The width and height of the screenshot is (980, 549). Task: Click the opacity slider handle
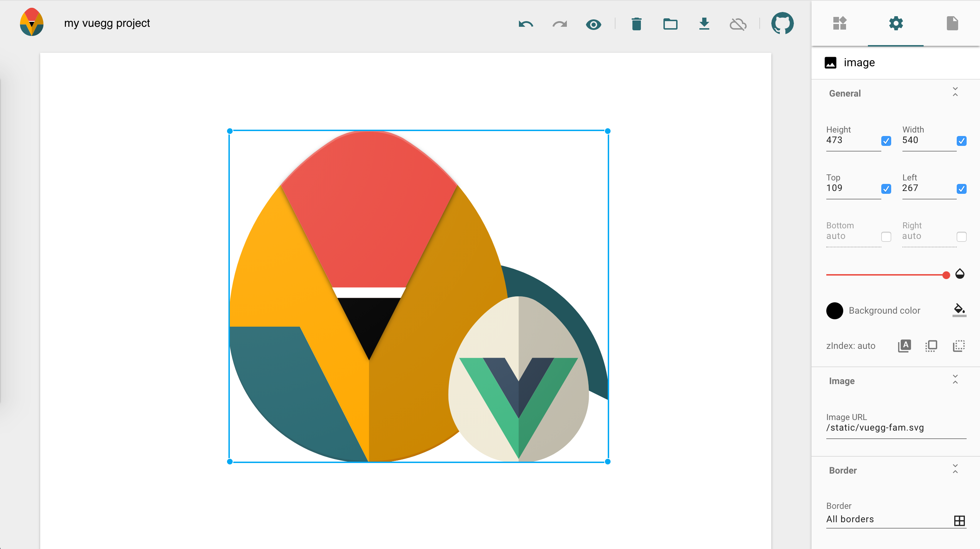946,275
